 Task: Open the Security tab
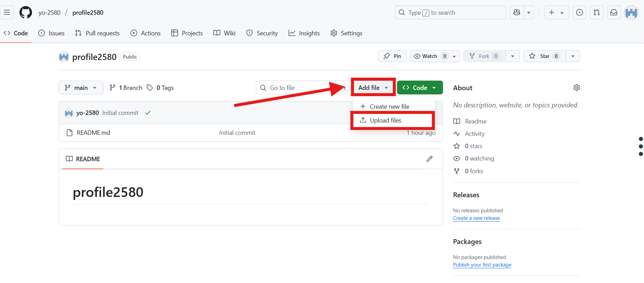click(262, 33)
